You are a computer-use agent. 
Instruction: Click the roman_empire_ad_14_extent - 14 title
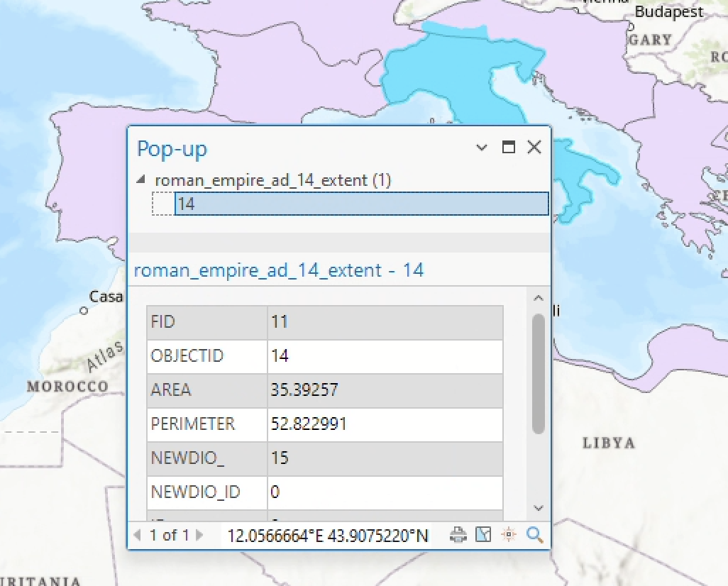[279, 270]
